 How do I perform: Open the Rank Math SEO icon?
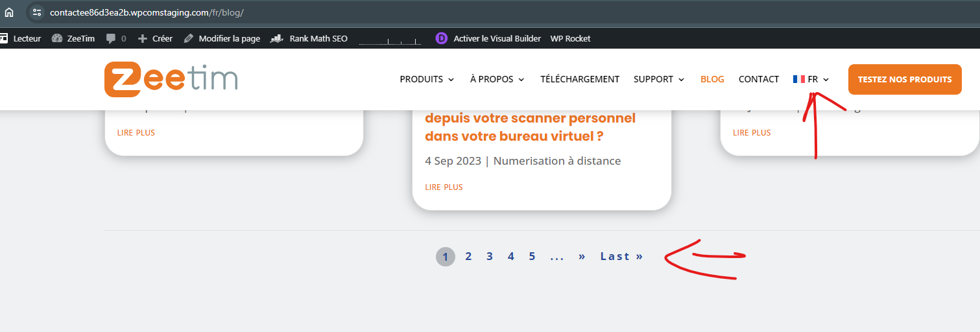(x=278, y=38)
